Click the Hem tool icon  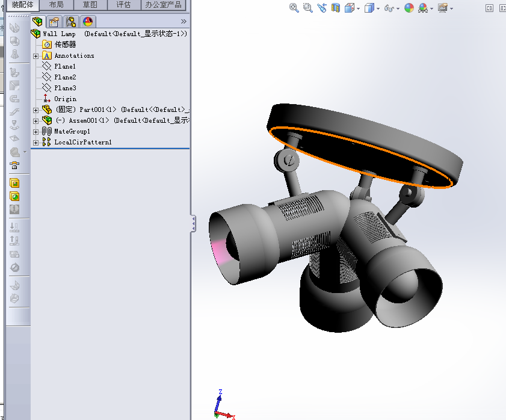[14, 99]
